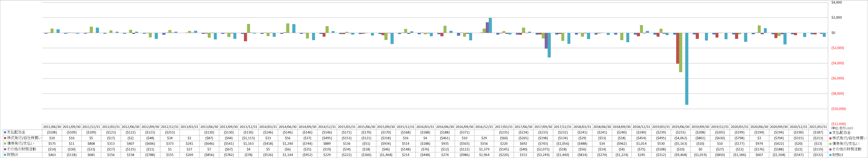Click the ($253) dividend cell
The width and height of the screenshot is (868, 158).
(170, 132)
